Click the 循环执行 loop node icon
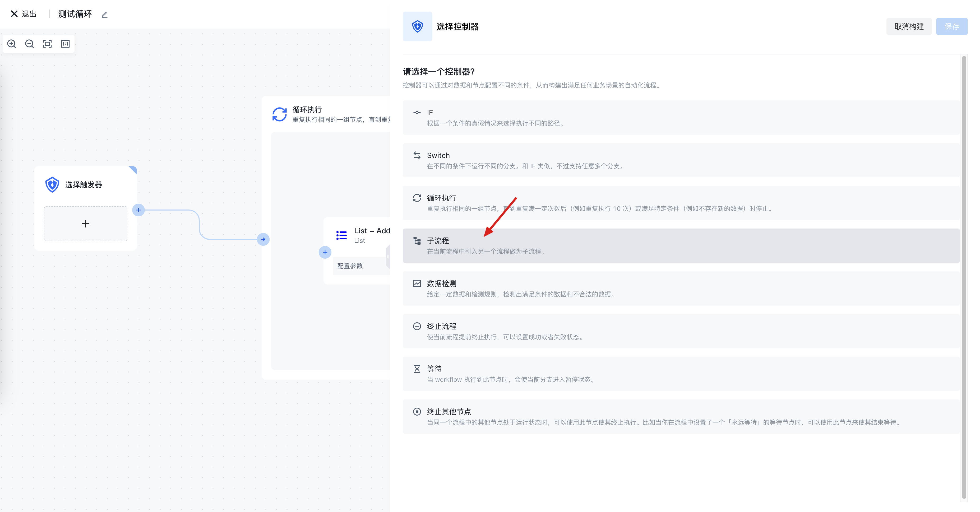This screenshot has width=980, height=512. point(279,114)
